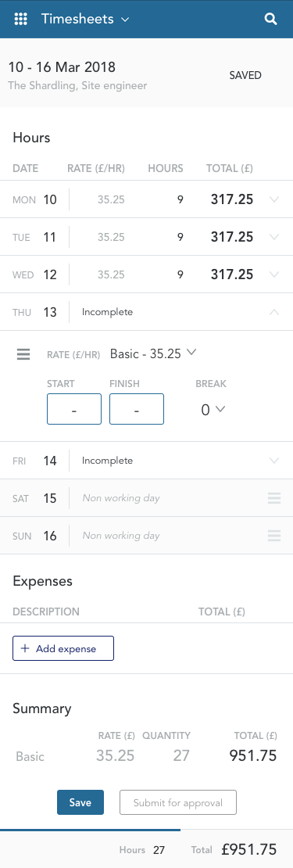This screenshot has height=868, width=293.
Task: Open the Basic - 35.25 rate dropdown
Action: [153, 353]
